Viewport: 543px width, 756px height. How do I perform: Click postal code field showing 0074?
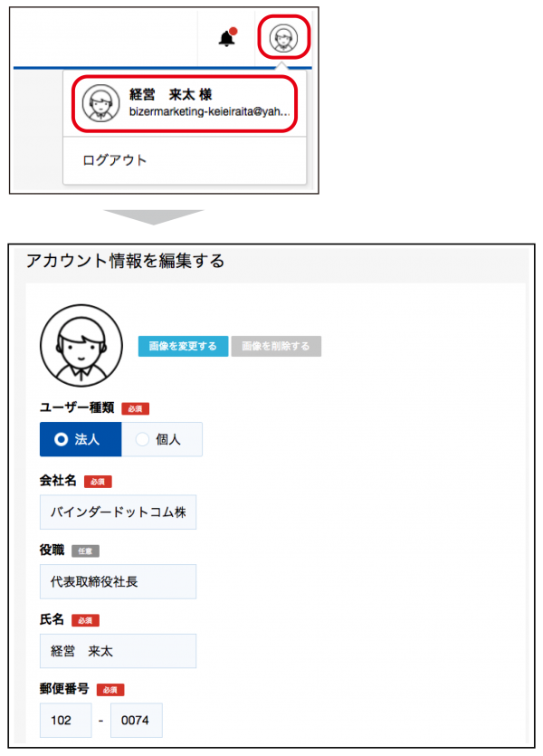pos(137,721)
